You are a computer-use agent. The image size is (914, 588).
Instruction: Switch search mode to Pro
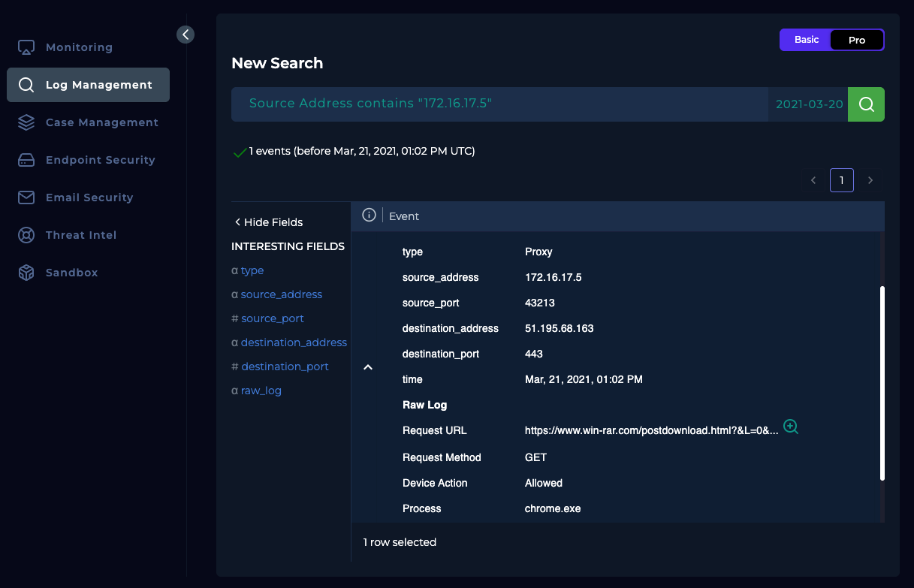(856, 40)
